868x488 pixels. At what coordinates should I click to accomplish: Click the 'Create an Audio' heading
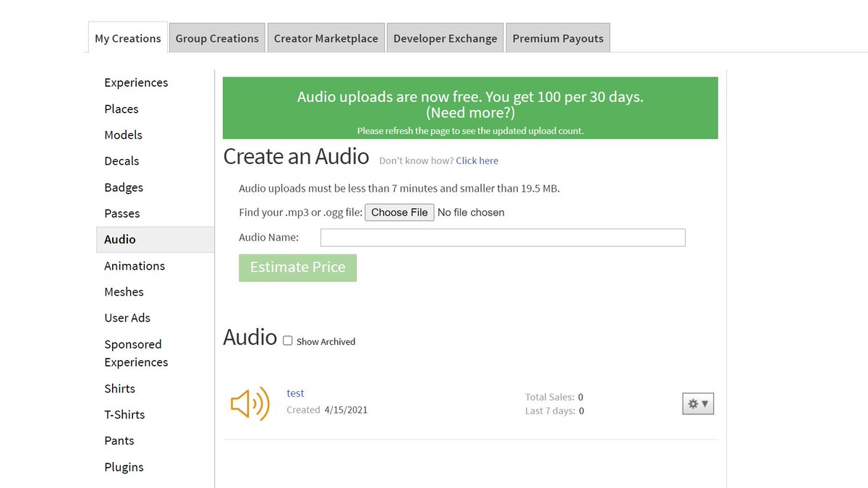click(x=296, y=157)
